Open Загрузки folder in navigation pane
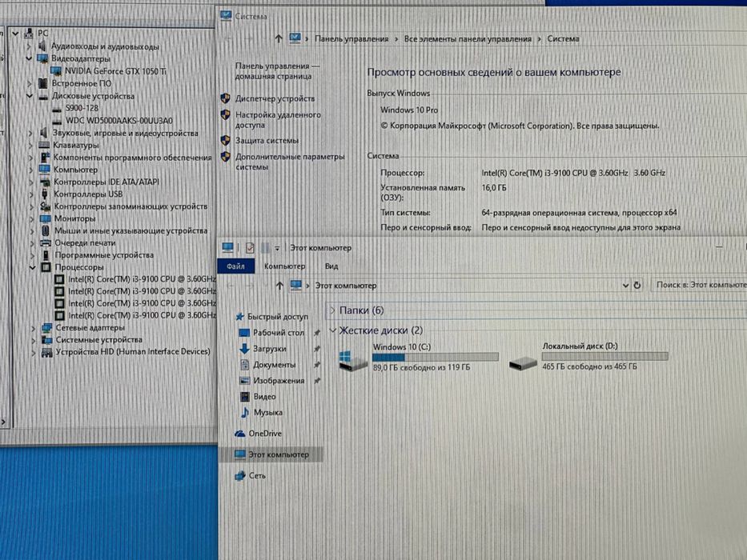Image resolution: width=747 pixels, height=560 pixels. (270, 349)
